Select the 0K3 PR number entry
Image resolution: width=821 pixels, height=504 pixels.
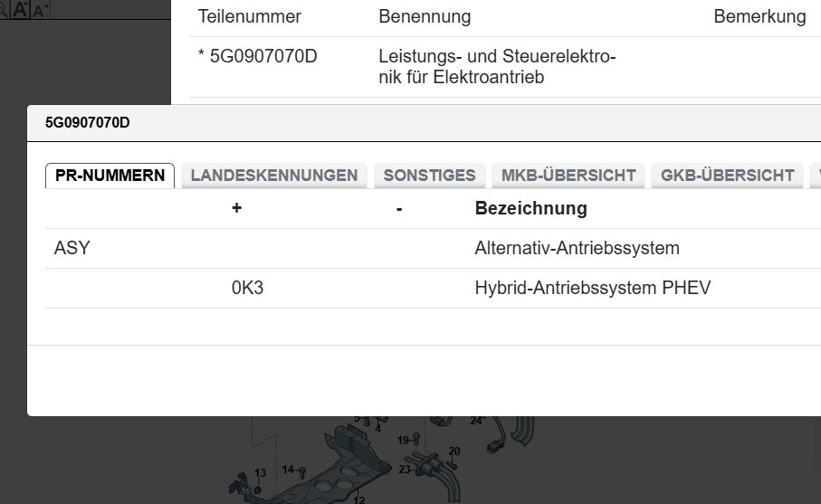click(247, 289)
